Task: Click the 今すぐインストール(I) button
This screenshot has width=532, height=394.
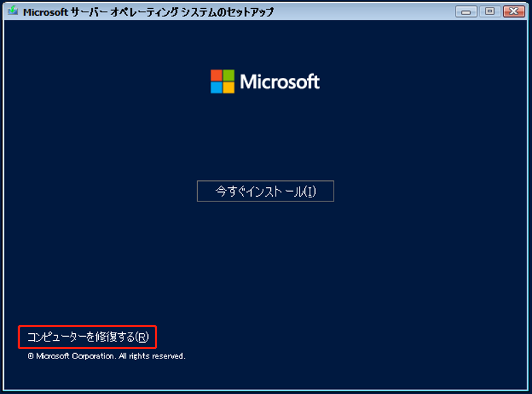Action: click(x=265, y=191)
